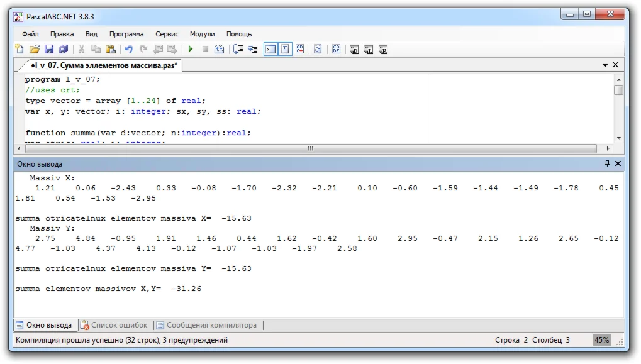Switch to the Сообщения компилятора tab
The width and height of the screenshot is (641, 364).
(207, 325)
